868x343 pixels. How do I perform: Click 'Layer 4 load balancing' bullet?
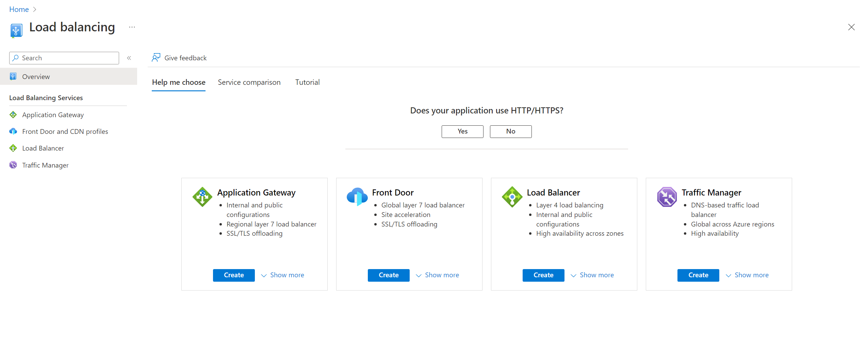tap(570, 205)
